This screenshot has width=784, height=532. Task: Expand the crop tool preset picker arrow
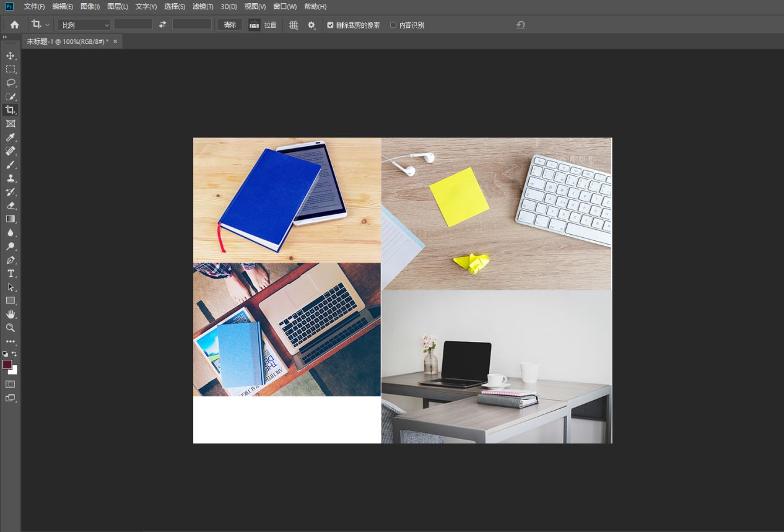click(48, 25)
